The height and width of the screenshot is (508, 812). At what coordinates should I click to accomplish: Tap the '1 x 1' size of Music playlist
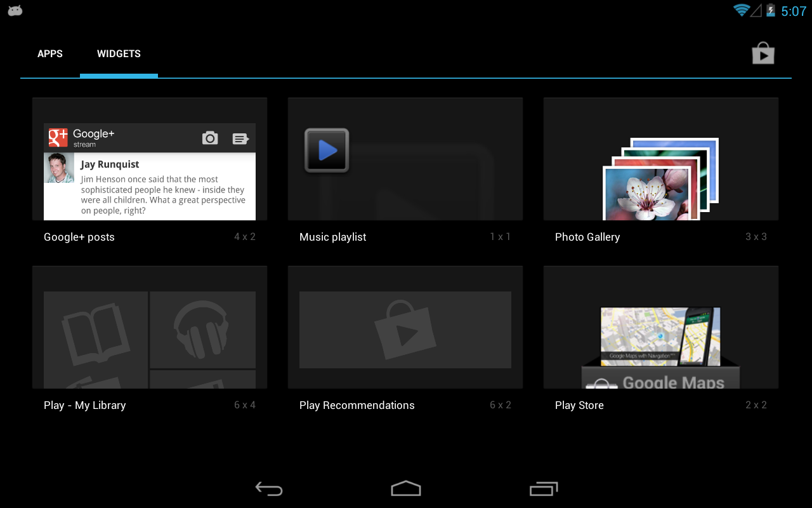point(501,237)
